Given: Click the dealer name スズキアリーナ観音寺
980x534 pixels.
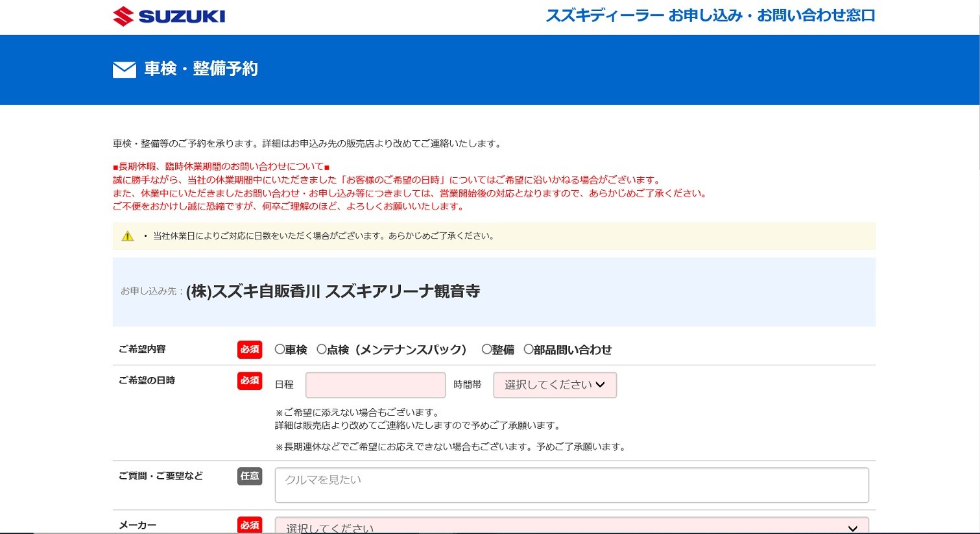Looking at the screenshot, I should point(403,291).
